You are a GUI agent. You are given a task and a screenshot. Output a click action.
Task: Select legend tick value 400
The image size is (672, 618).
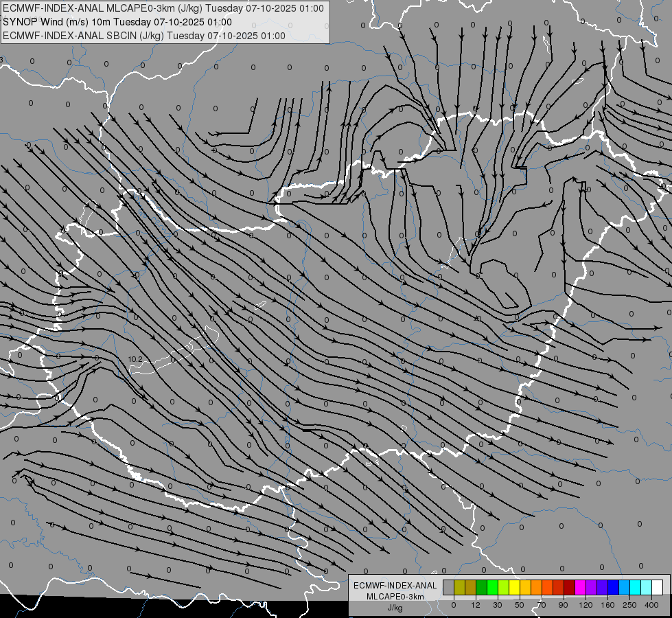[651, 605]
